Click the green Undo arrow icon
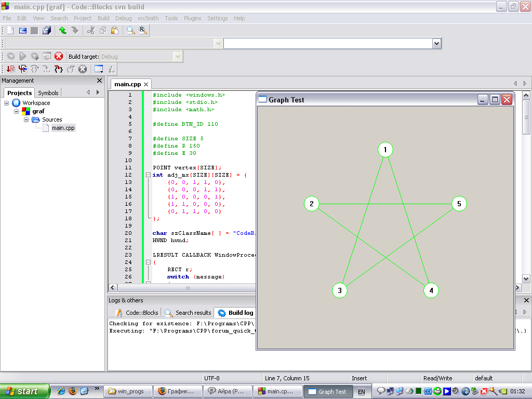Image resolution: width=532 pixels, height=399 pixels. tap(63, 31)
